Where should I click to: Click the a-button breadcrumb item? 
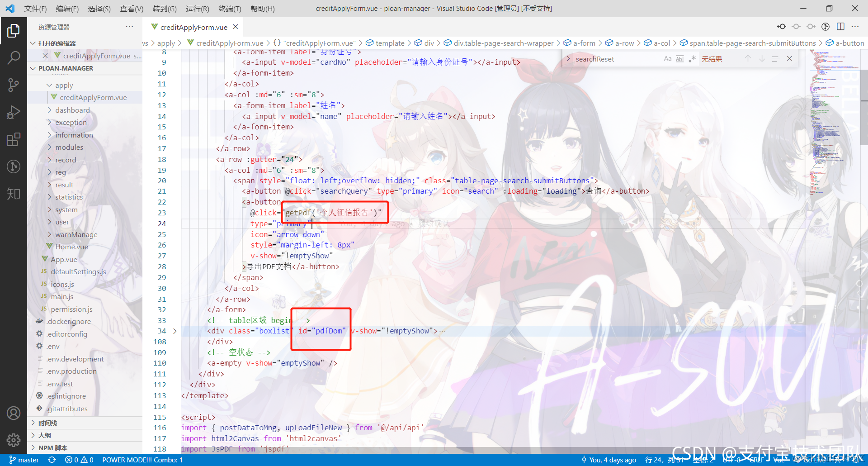point(845,43)
